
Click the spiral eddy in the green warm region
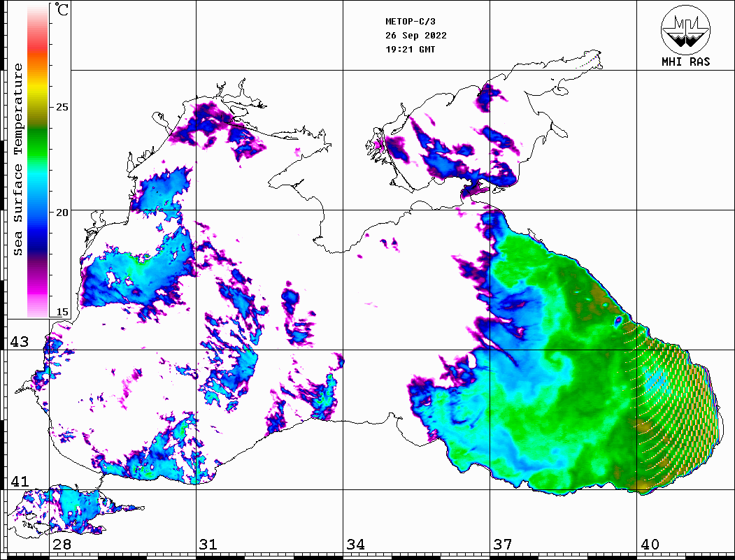pos(559,361)
